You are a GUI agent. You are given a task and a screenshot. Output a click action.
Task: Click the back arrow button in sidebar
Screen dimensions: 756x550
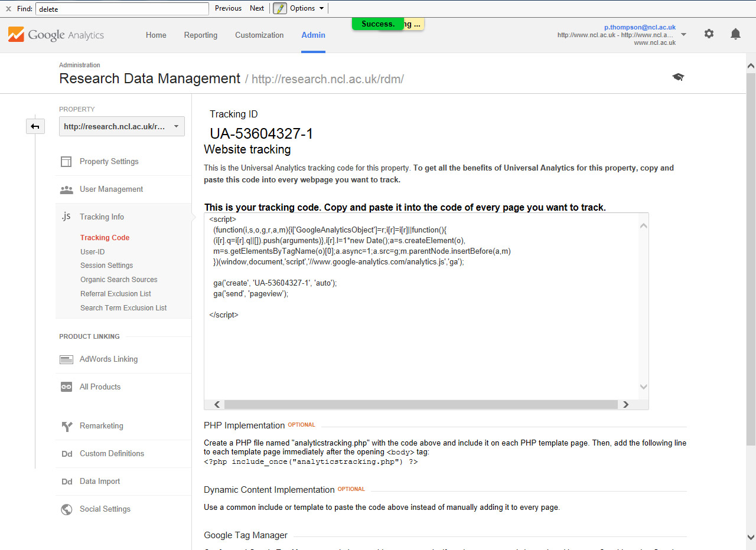click(35, 126)
